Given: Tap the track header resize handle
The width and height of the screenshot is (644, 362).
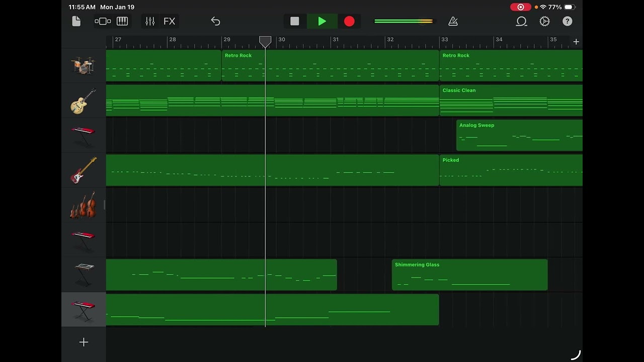Looking at the screenshot, I should (x=105, y=205).
